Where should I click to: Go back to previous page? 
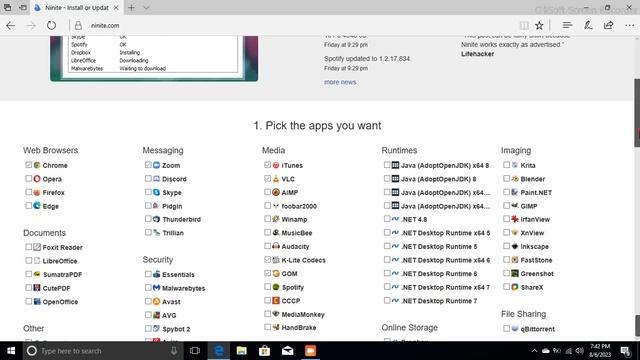11,25
